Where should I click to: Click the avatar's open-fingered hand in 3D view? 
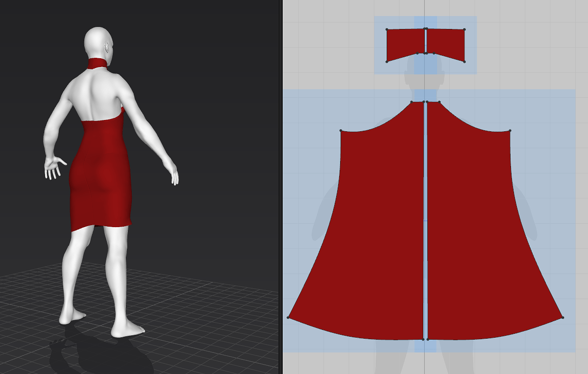53,167
